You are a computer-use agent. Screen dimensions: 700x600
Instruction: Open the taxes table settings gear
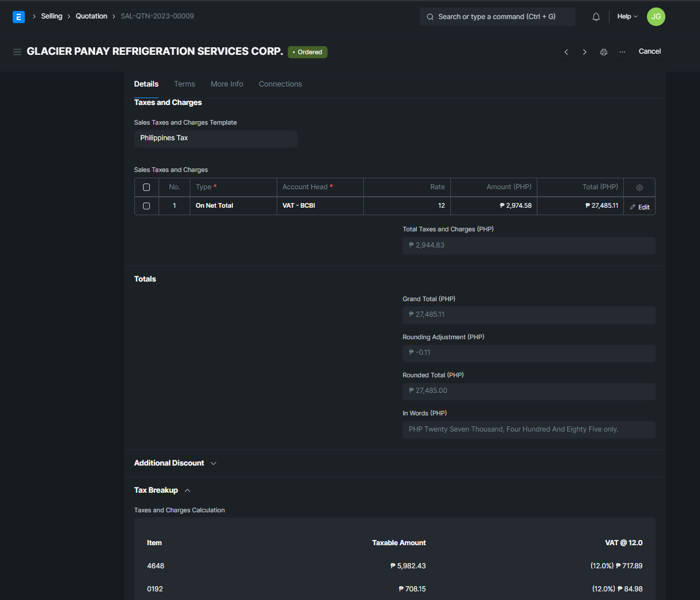click(639, 187)
